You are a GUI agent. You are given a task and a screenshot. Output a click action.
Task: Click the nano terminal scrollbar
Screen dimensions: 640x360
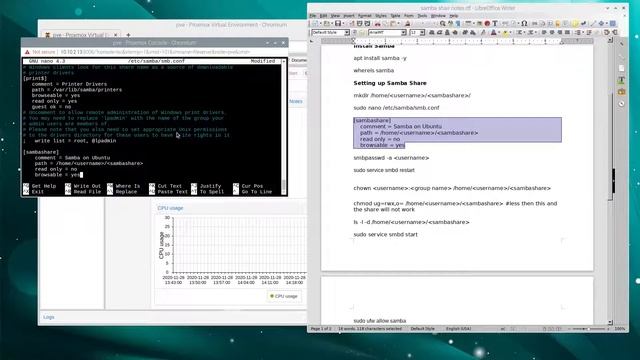click(284, 127)
